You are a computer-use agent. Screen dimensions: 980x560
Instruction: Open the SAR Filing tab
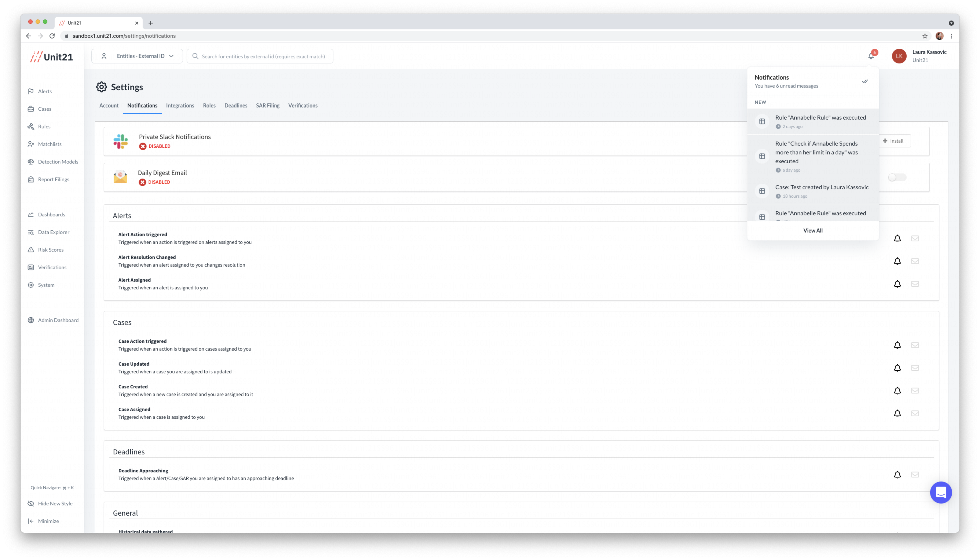click(267, 105)
